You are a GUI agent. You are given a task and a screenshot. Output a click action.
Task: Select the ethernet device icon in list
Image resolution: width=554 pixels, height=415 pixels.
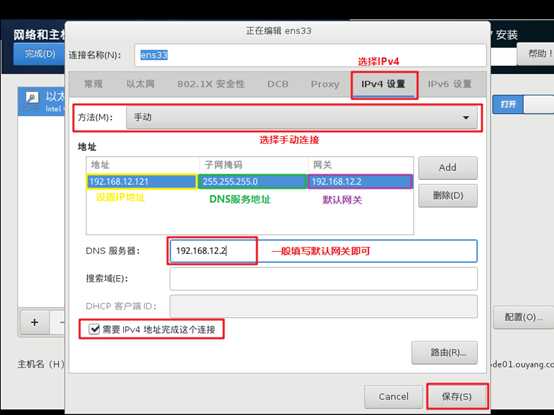point(33,99)
